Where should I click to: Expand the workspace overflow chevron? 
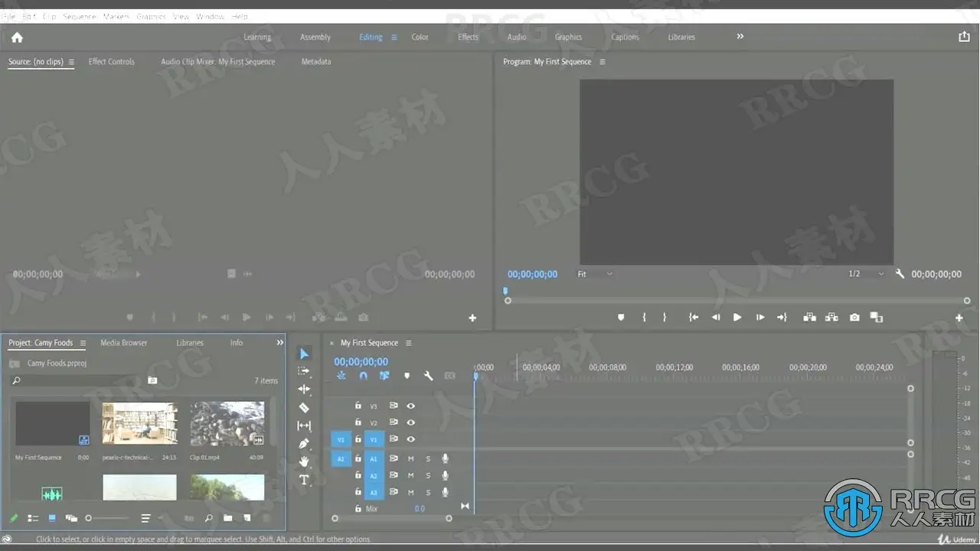click(740, 36)
